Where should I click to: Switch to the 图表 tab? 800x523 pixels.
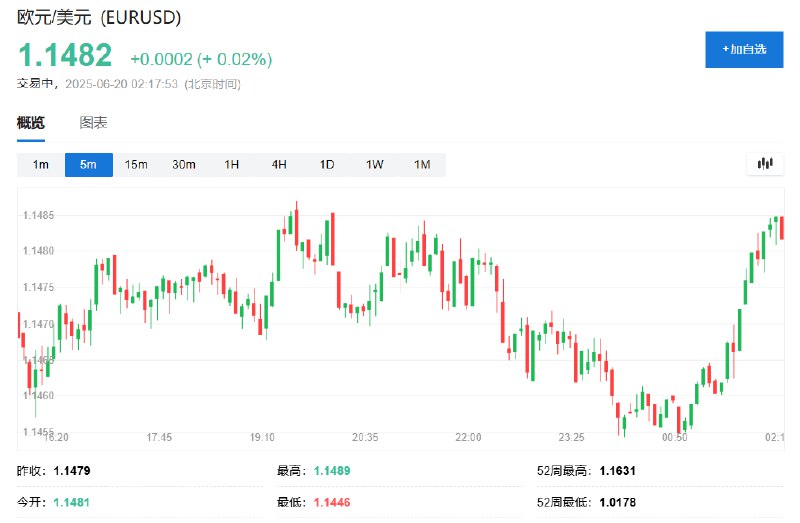(93, 123)
